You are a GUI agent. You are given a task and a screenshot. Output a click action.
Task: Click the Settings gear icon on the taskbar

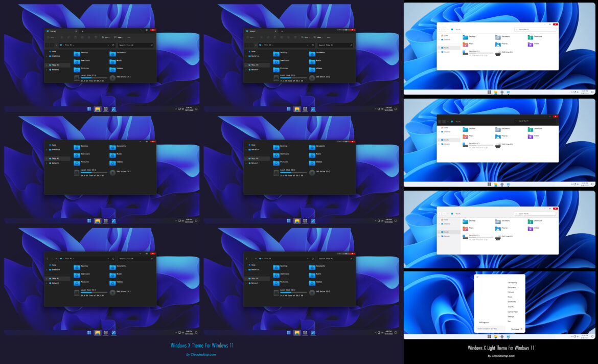[502, 336]
